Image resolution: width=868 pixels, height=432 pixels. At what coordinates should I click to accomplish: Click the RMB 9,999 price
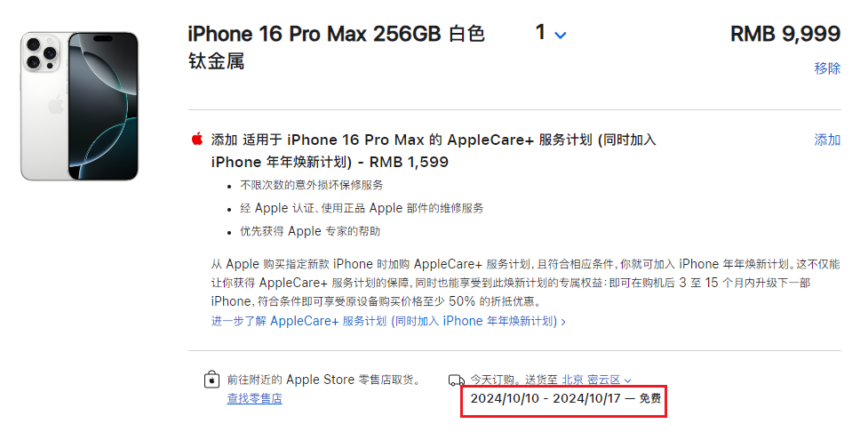point(785,35)
